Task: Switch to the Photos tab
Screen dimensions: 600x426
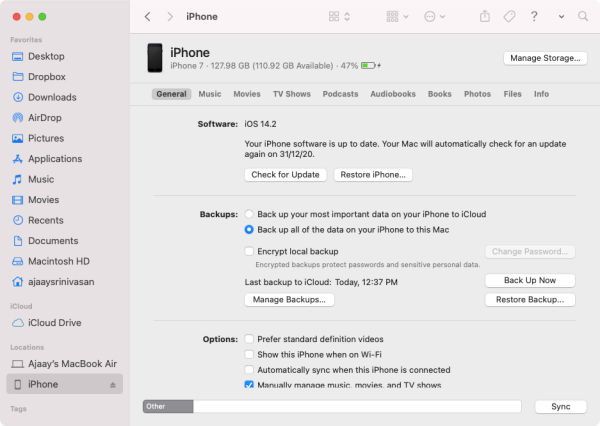Action: point(477,94)
